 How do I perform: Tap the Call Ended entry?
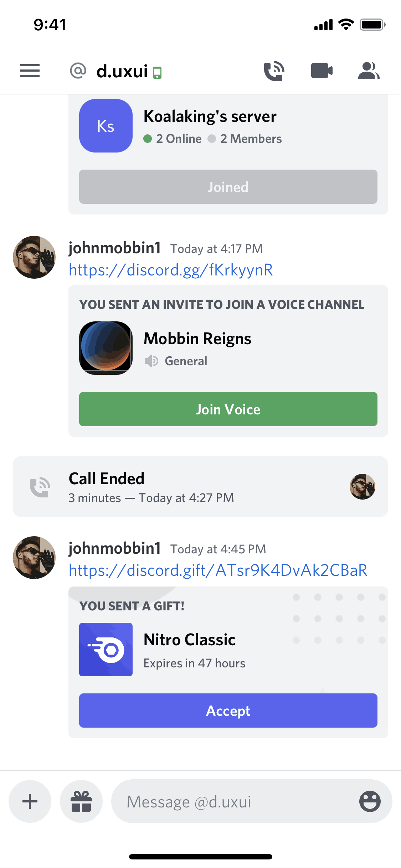200,486
